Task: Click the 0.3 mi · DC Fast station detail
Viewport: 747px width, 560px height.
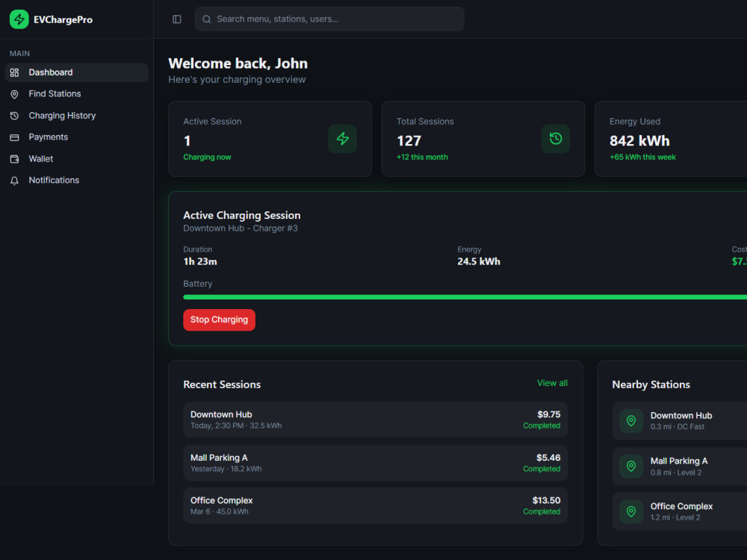Action: (x=678, y=426)
